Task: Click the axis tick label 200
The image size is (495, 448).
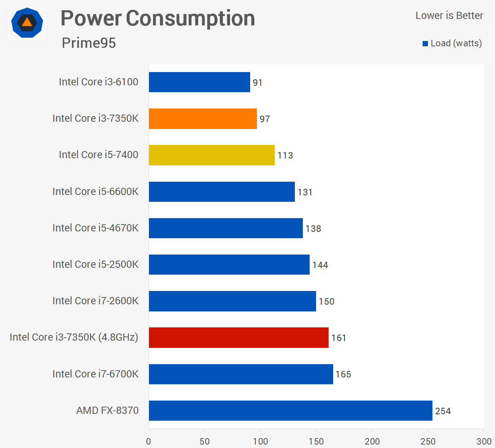Action: tap(372, 442)
